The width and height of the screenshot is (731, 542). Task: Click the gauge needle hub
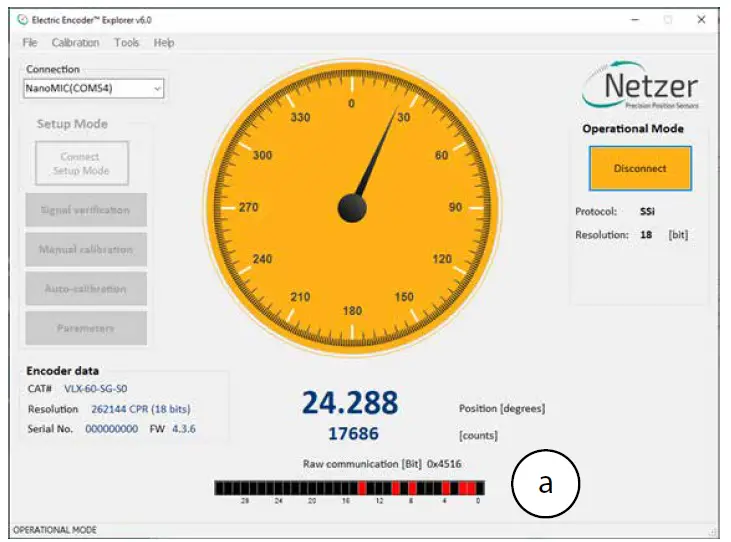pyautogui.click(x=352, y=208)
